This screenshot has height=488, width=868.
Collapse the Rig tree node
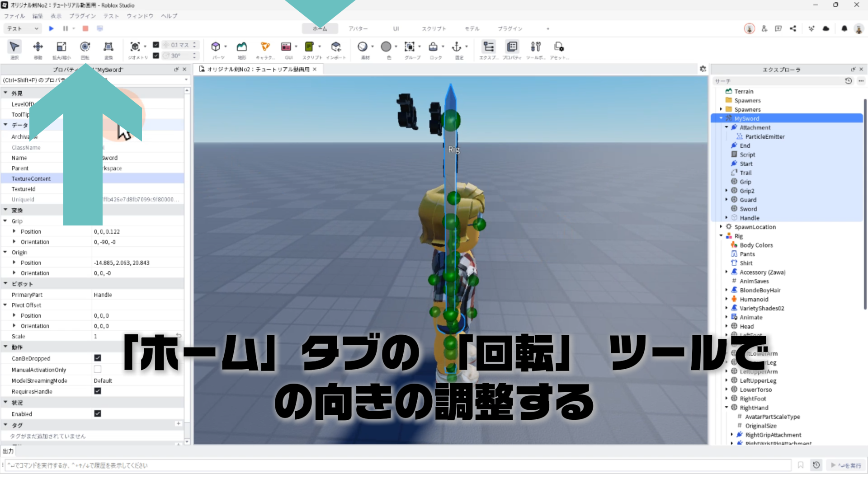click(721, 236)
